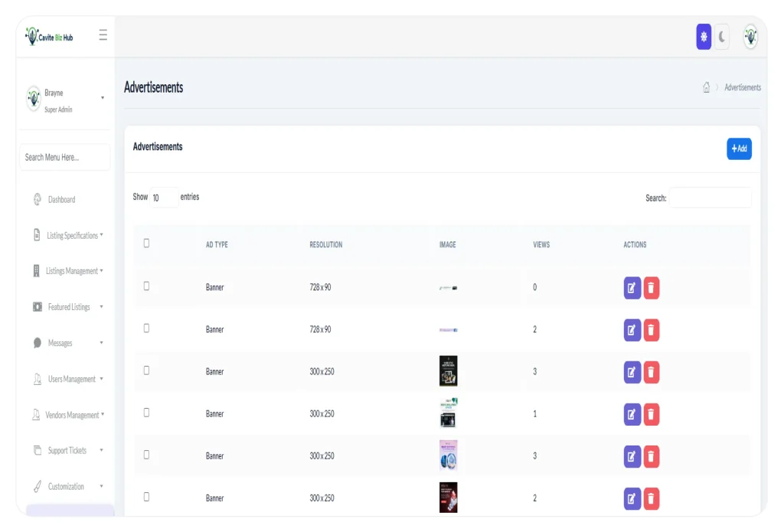Screen dimensions: 784x532
Task: Click the Cavite Biz Hub logo
Action: pos(49,37)
